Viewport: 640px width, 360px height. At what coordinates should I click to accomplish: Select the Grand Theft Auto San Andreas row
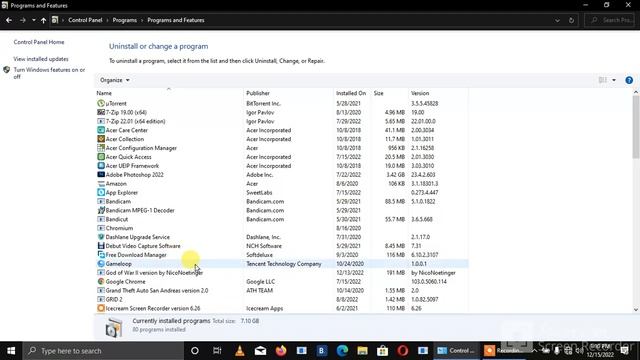[282, 291]
